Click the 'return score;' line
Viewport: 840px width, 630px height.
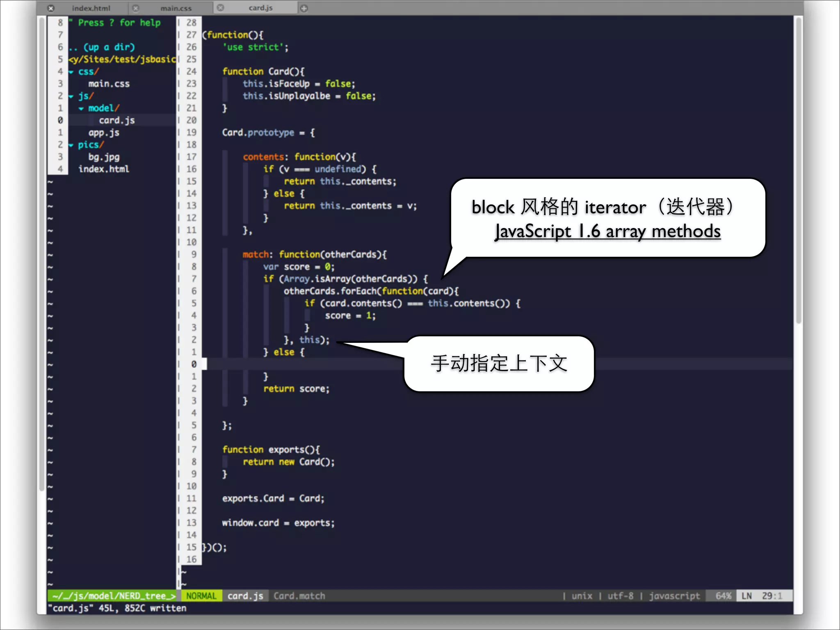(296, 388)
